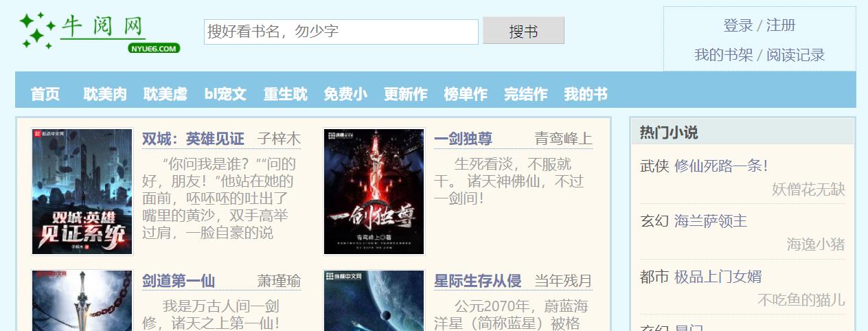
Task: Open the 一剑独尊 book cover image
Action: (374, 192)
